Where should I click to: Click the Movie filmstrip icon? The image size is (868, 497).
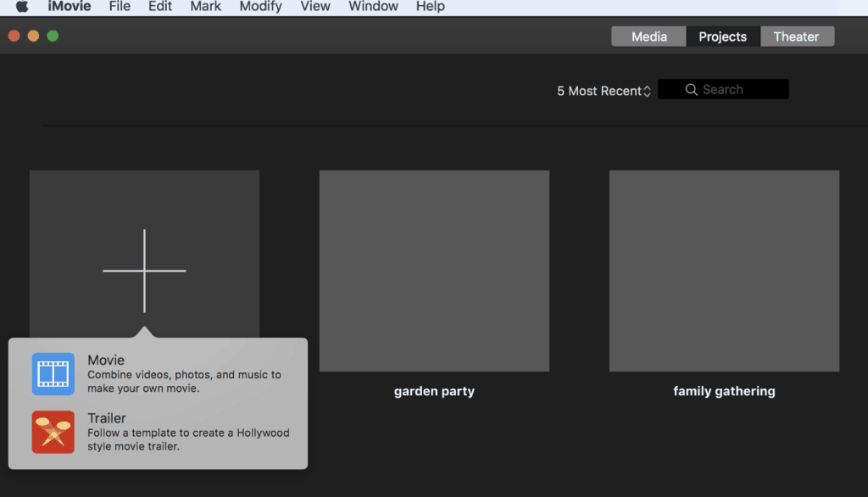53,374
